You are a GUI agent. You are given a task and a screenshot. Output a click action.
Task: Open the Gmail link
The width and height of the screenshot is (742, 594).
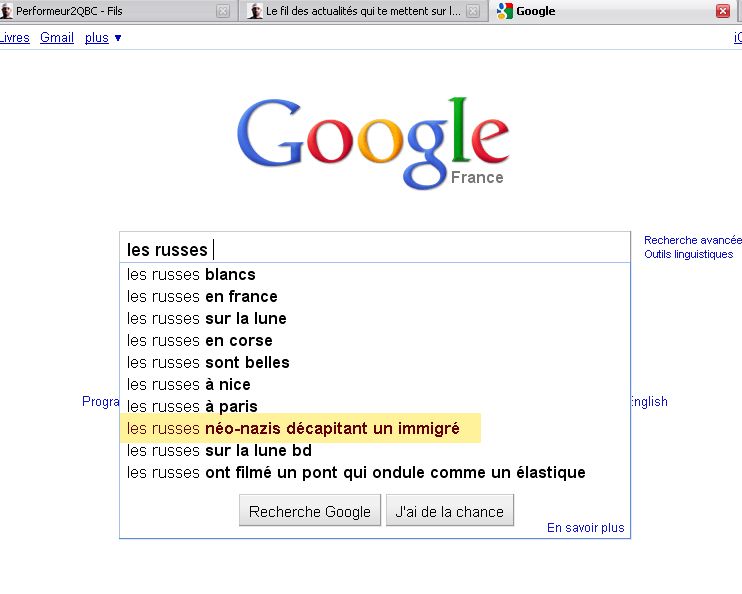(x=57, y=38)
